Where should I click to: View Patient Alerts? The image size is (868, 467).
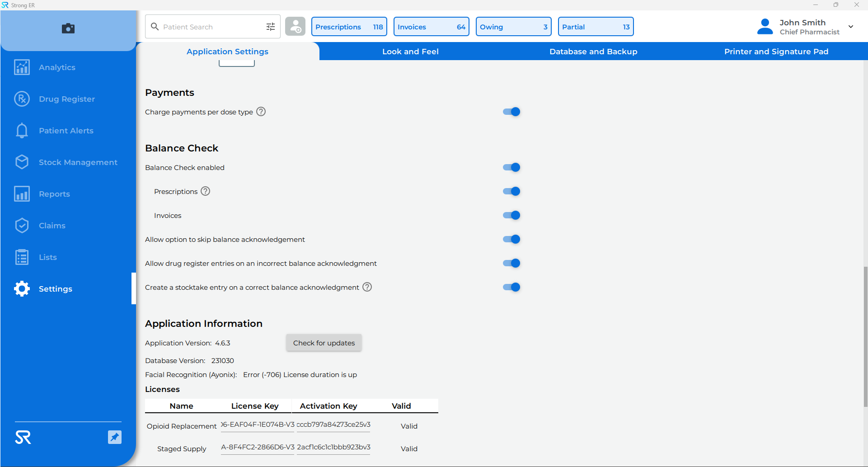[66, 130]
